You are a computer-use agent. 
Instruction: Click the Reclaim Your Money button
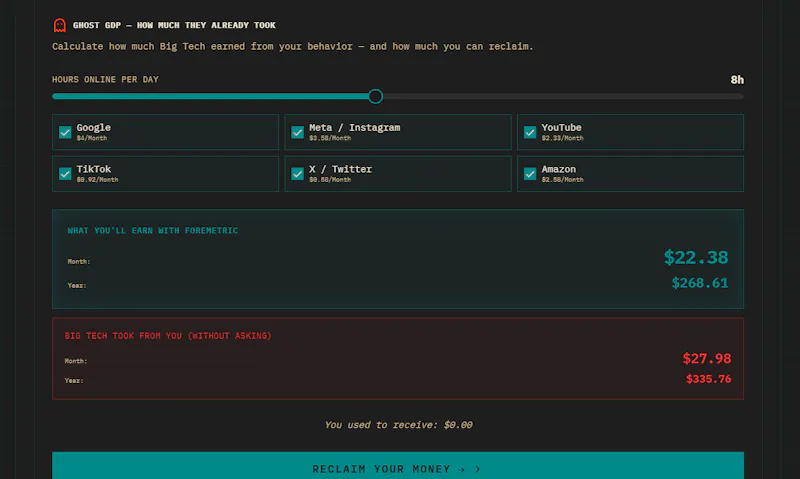pyautogui.click(x=397, y=466)
